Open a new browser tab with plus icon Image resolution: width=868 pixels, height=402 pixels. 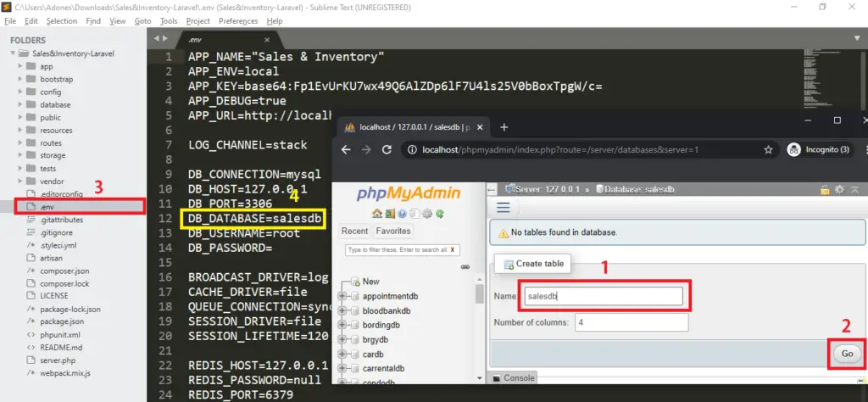504,127
